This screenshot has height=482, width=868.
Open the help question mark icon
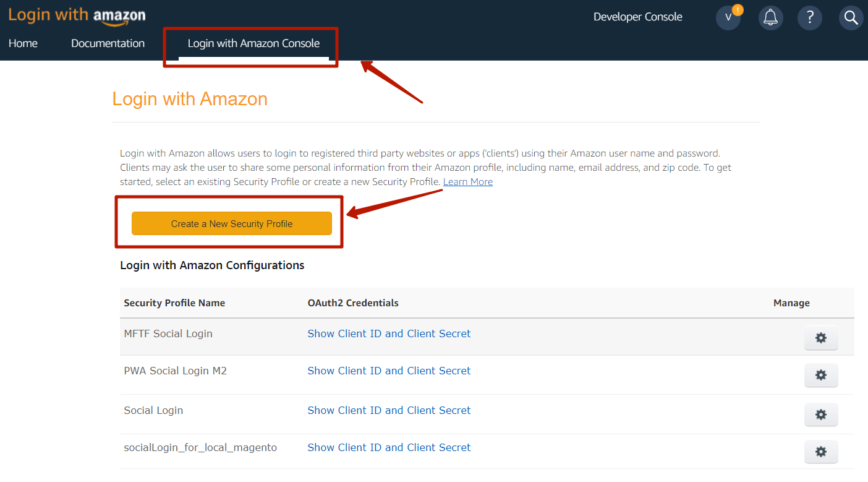coord(810,17)
